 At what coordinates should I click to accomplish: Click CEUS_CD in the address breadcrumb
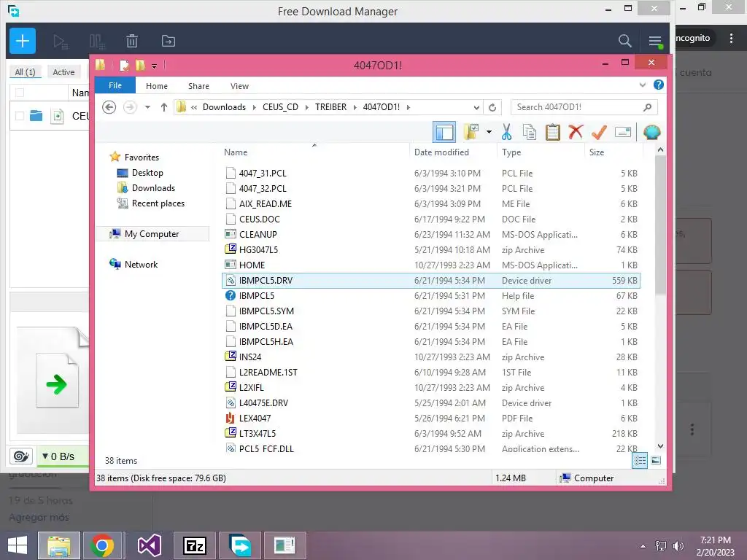point(280,107)
